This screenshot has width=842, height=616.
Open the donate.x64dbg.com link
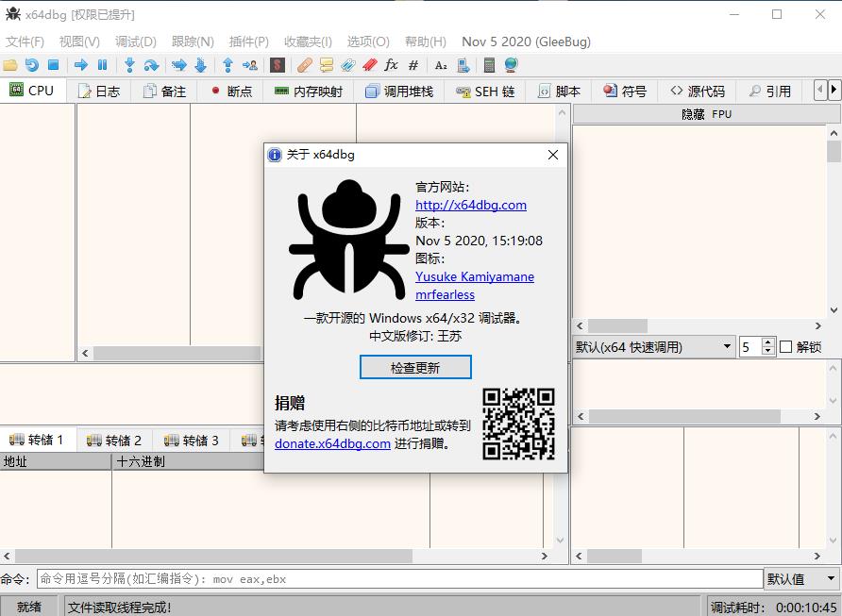(x=332, y=443)
